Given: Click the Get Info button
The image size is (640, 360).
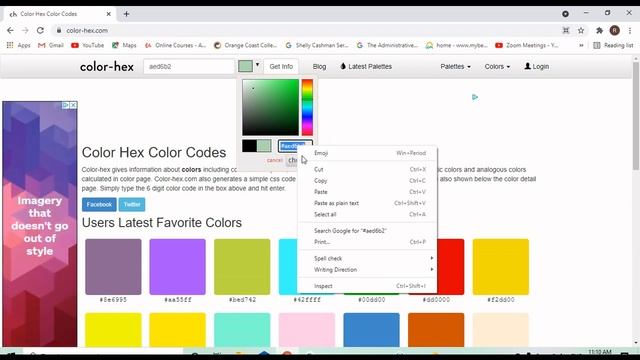Looking at the screenshot, I should point(281,67).
